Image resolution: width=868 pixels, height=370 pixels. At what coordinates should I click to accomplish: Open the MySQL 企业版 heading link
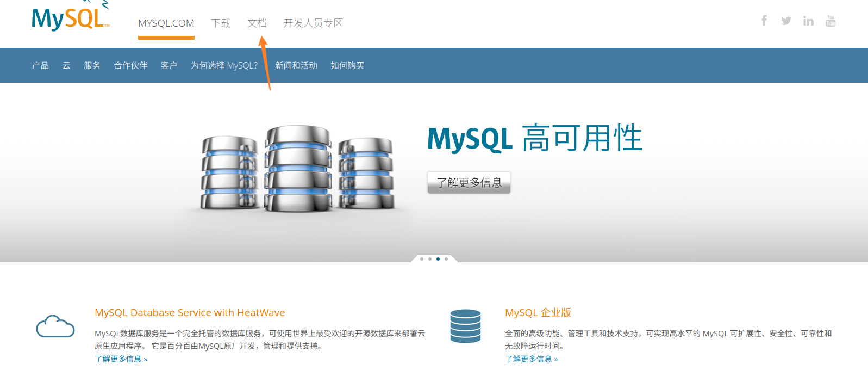pos(538,313)
